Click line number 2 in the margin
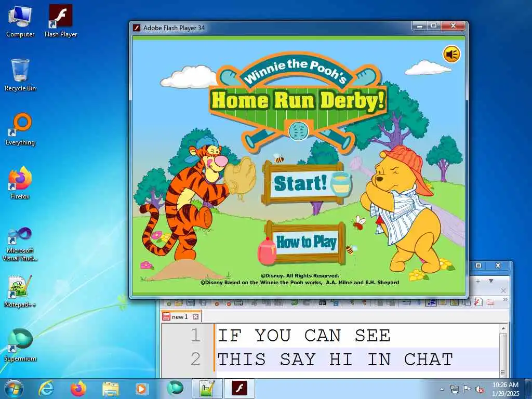Viewport: 532px width, 399px height. pos(195,359)
